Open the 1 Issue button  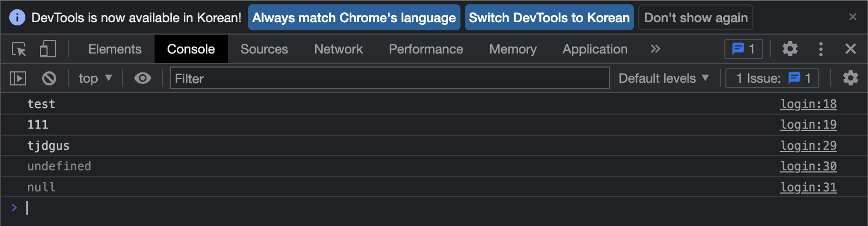tap(772, 78)
